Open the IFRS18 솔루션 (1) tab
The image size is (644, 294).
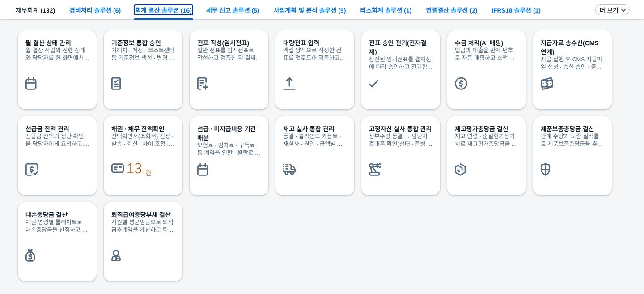[516, 10]
